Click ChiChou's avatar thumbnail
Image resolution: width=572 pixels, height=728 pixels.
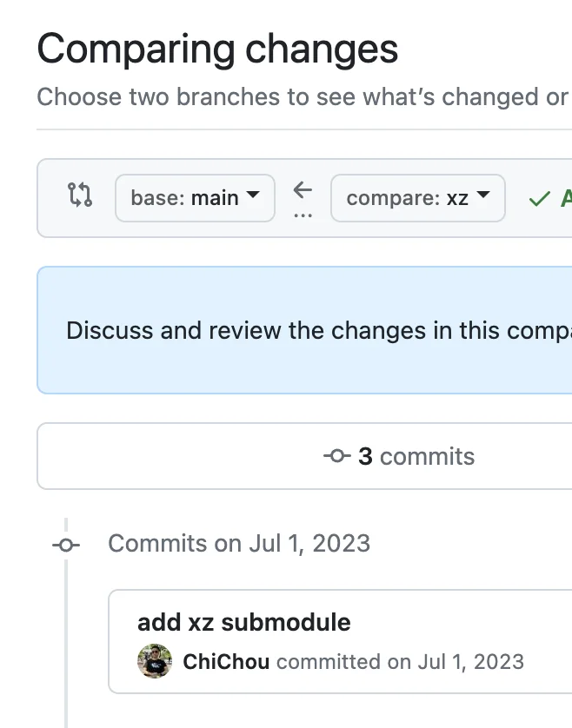coord(155,661)
